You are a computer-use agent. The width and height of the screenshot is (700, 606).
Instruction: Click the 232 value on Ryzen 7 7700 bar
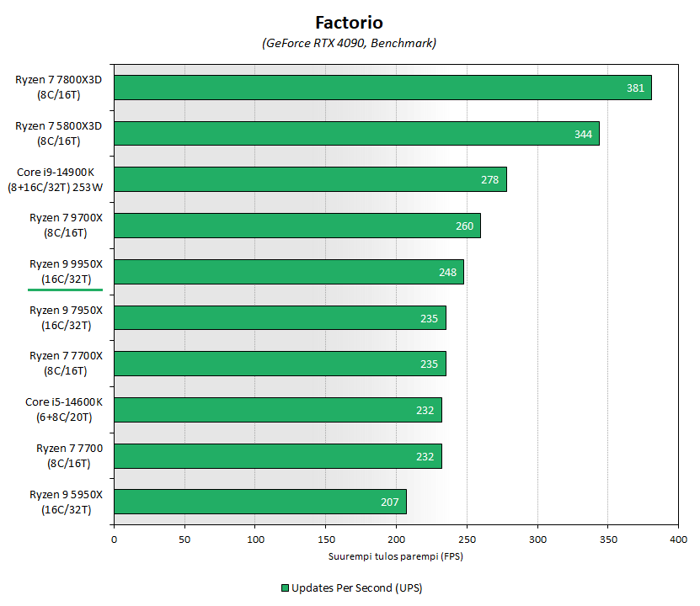pyautogui.click(x=425, y=457)
